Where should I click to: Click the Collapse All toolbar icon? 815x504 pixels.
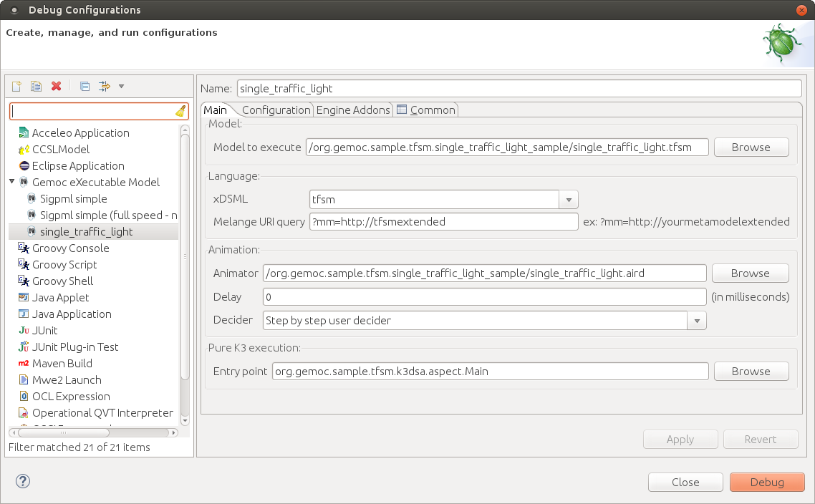tap(85, 87)
